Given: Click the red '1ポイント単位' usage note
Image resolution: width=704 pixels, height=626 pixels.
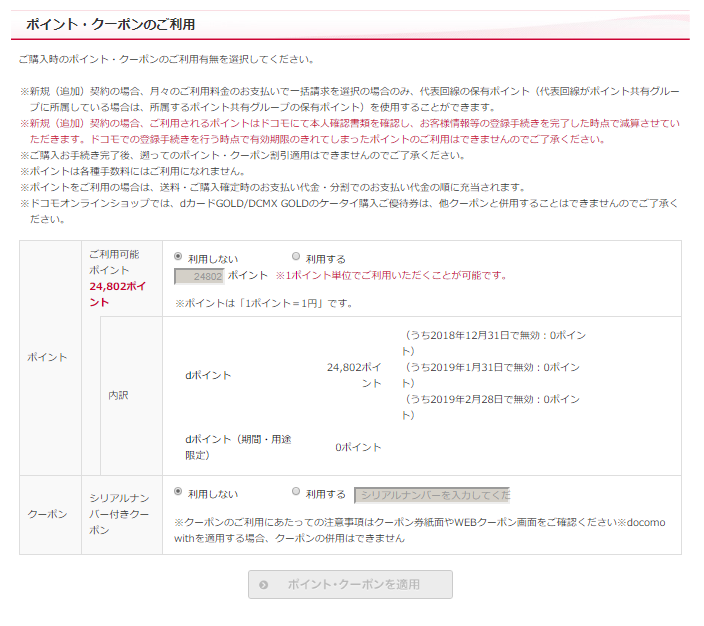Looking at the screenshot, I should tap(391, 275).
